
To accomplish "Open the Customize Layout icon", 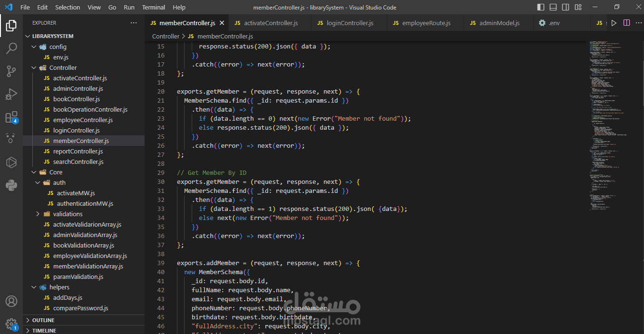I will pos(579,7).
